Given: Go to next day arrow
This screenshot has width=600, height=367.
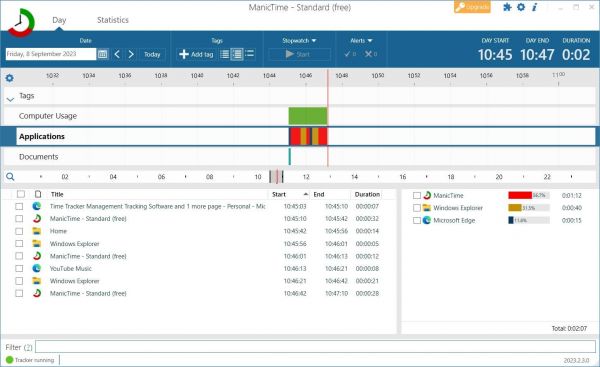Looking at the screenshot, I should (x=131, y=54).
